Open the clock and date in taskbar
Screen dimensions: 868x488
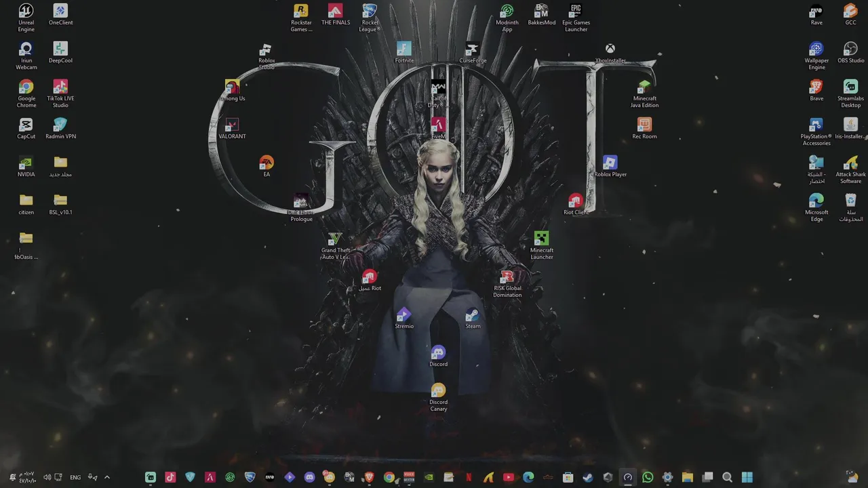tap(27, 477)
